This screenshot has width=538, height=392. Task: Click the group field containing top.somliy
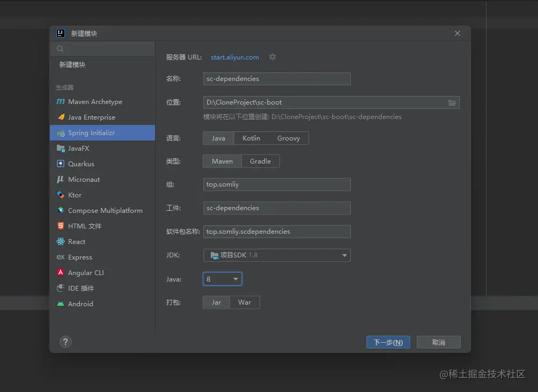[277, 184]
